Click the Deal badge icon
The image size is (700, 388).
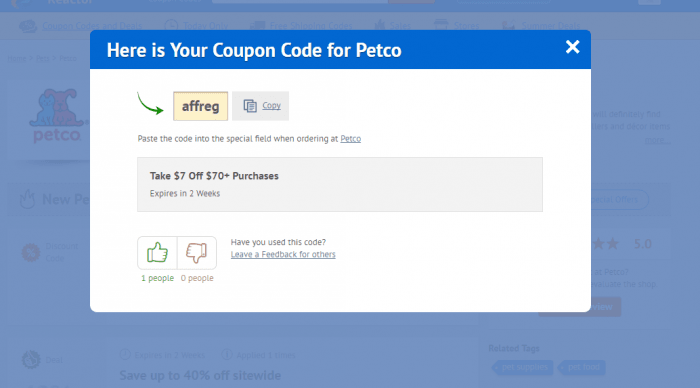pyautogui.click(x=31, y=360)
